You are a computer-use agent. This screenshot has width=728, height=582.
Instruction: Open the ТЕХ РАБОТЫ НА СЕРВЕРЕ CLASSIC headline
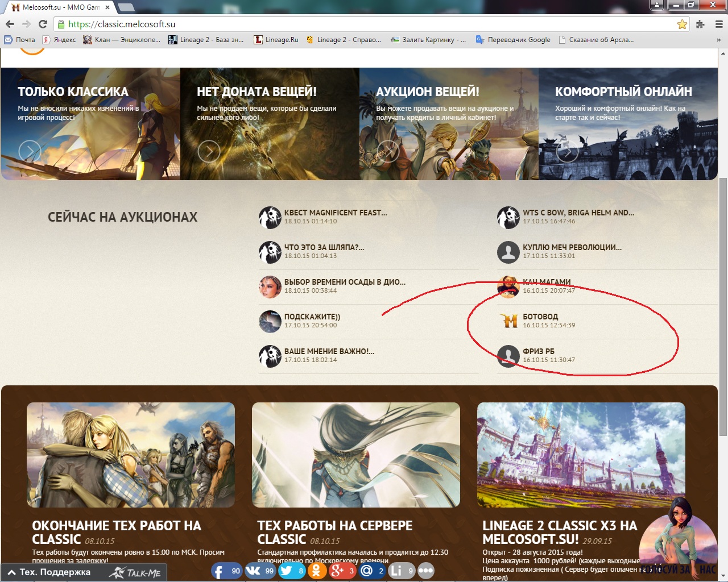pyautogui.click(x=335, y=533)
